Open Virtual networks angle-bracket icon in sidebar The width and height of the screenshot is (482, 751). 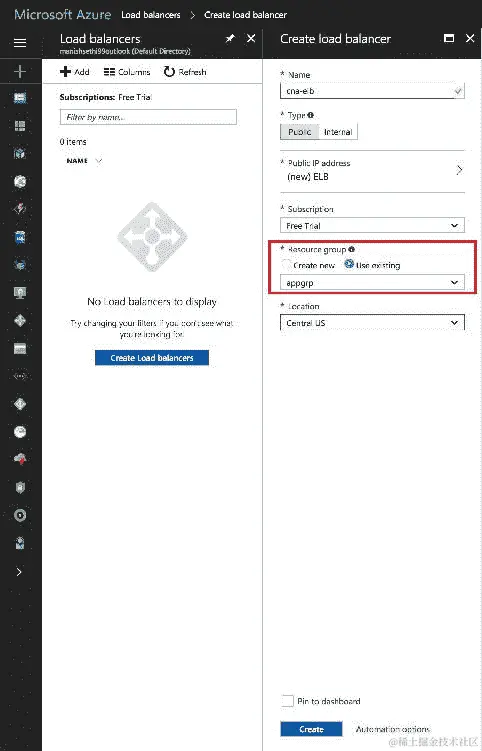(20, 376)
